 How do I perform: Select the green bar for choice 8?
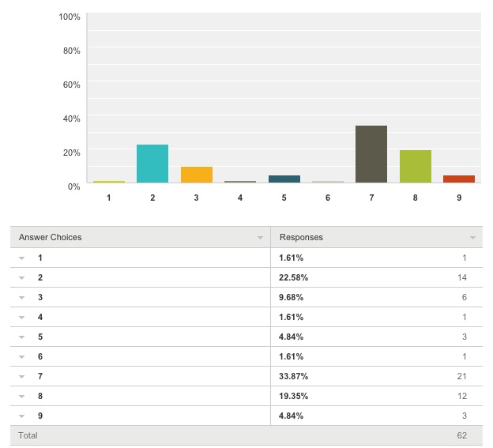(x=416, y=166)
